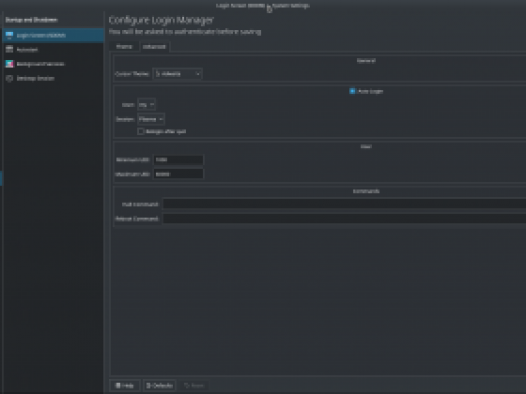The image size is (526, 394).
Task: Click the Help button
Action: pyautogui.click(x=125, y=386)
